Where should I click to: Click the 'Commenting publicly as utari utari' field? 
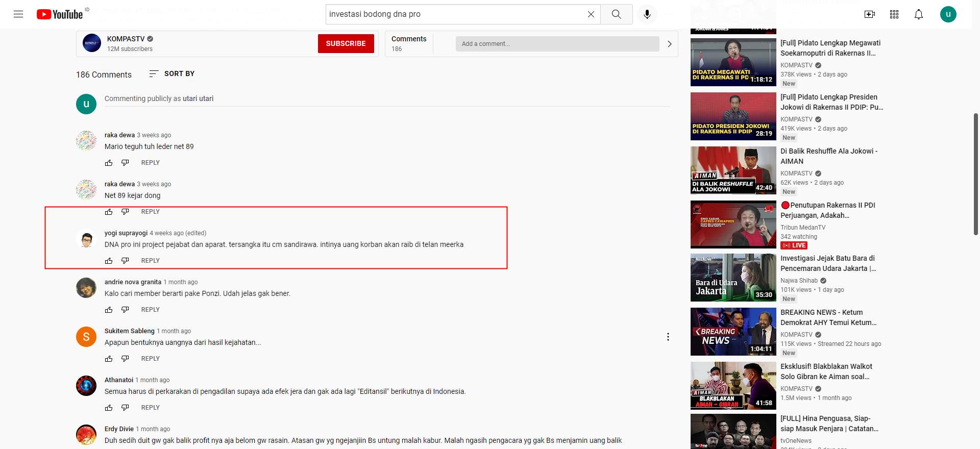click(x=387, y=99)
